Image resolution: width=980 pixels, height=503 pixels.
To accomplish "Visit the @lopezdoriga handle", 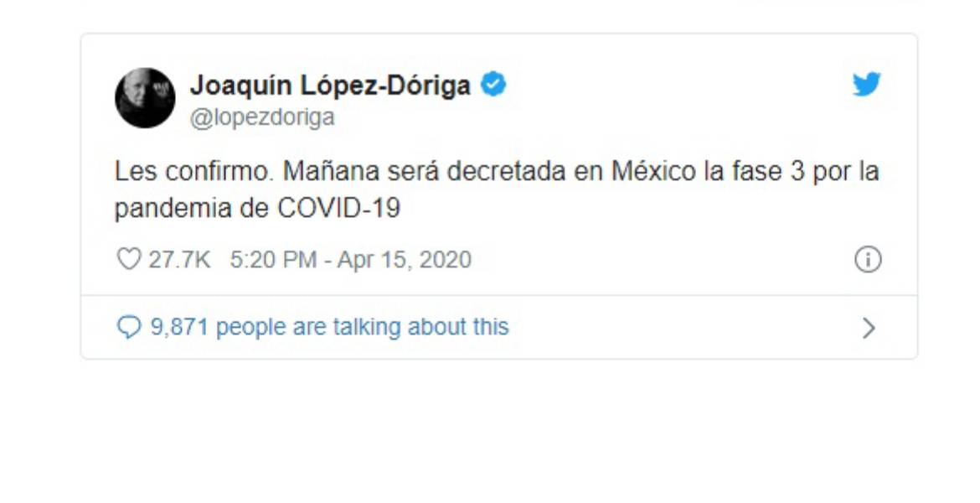I will pos(262,117).
